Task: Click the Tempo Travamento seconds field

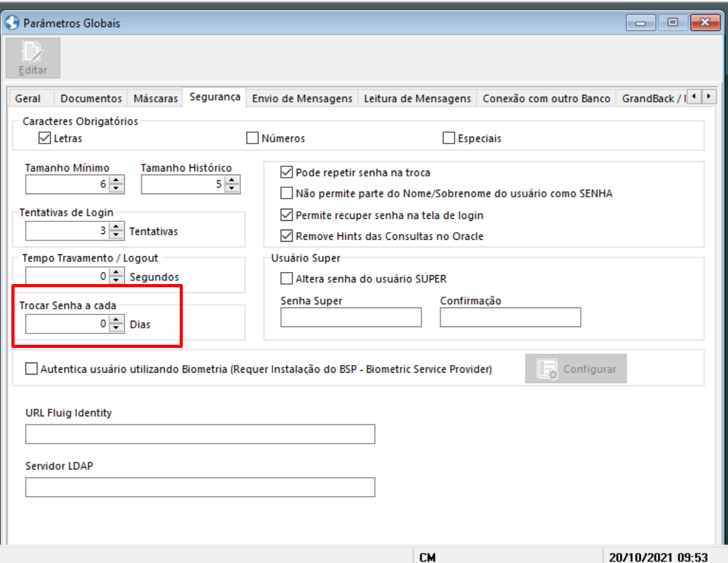Action: 67,276
